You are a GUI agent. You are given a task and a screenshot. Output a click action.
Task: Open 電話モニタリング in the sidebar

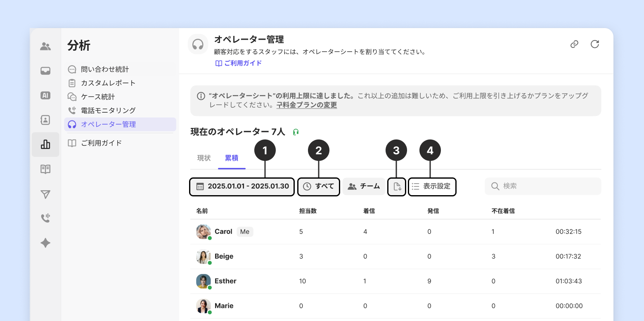(x=108, y=111)
